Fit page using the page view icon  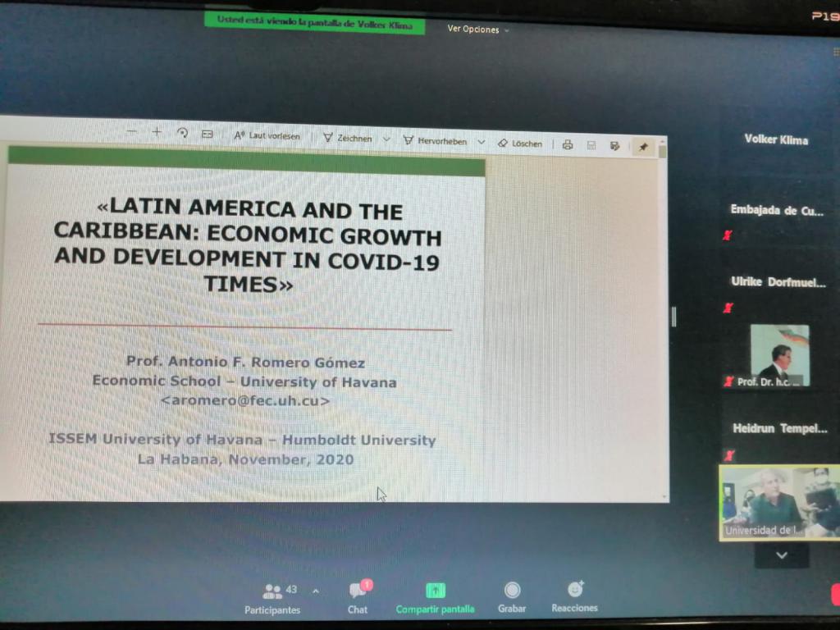pos(207,134)
